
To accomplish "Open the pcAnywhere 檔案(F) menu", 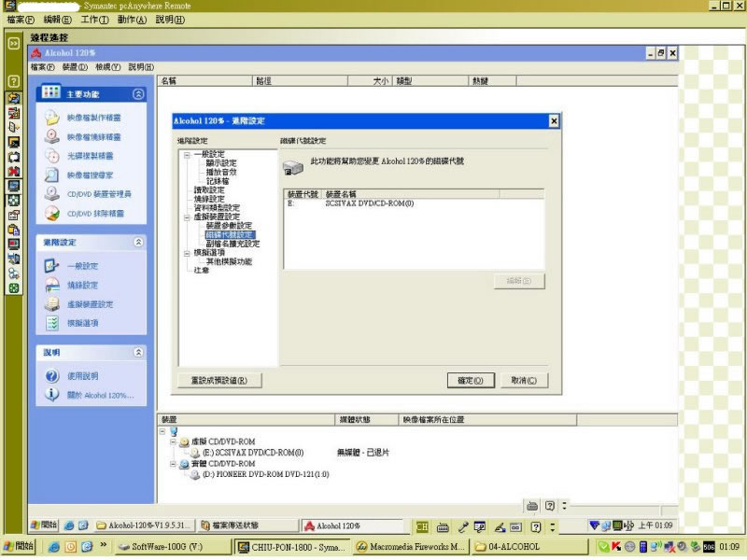I will click(x=21, y=20).
